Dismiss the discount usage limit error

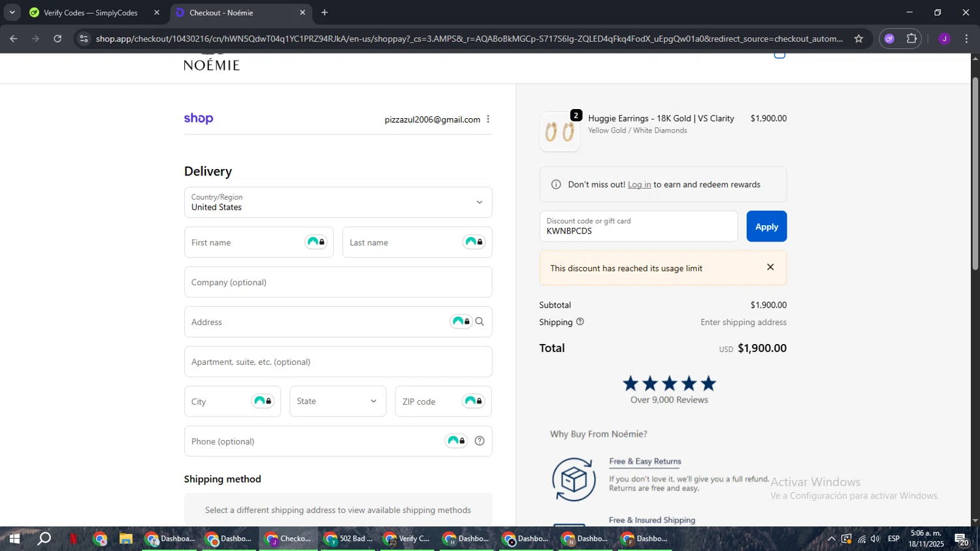tap(770, 267)
